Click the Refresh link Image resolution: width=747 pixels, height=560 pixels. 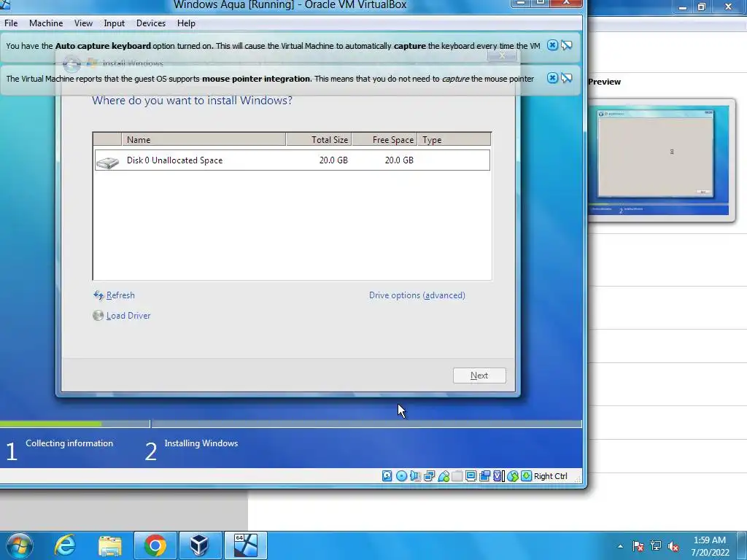(120, 295)
